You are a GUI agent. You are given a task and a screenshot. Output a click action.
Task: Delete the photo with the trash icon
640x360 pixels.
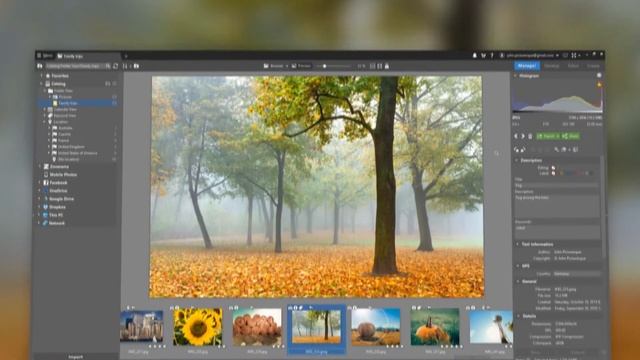[x=530, y=136]
